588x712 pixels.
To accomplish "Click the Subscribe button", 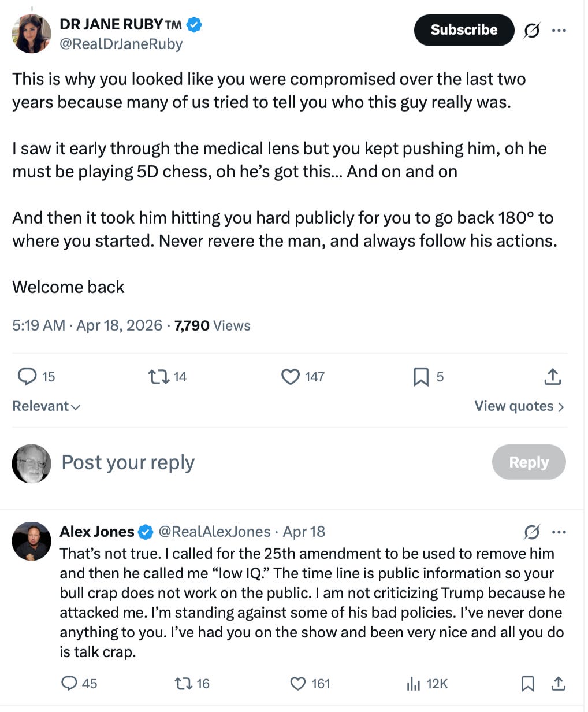I will click(x=464, y=30).
